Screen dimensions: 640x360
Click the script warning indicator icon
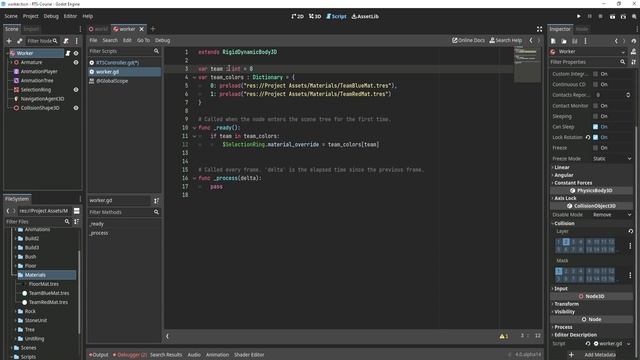coord(504,336)
